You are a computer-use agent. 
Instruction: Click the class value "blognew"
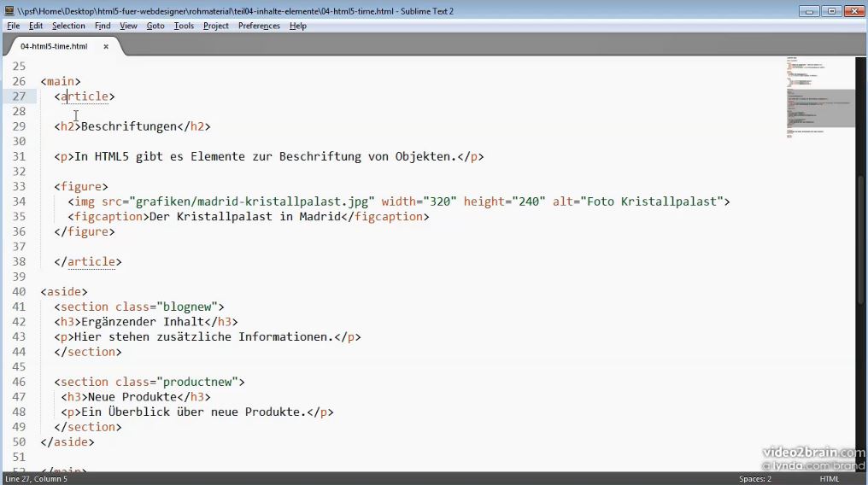tap(187, 307)
